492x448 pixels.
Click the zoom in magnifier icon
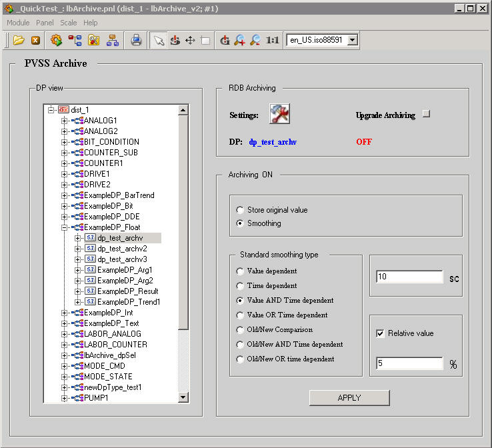(240, 41)
